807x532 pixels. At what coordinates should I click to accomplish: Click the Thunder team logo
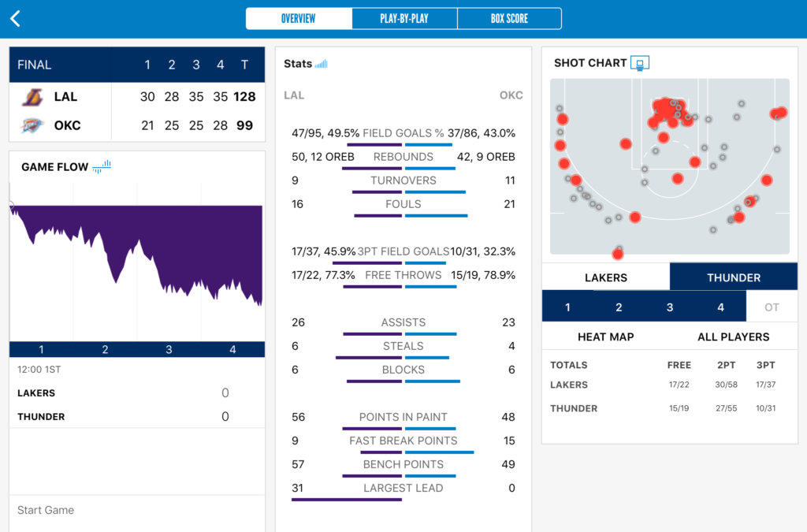pyautogui.click(x=32, y=125)
